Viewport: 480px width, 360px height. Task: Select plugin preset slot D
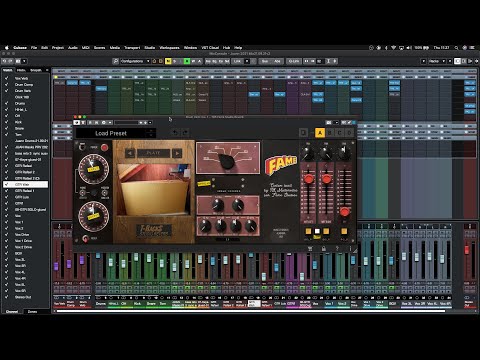[349, 133]
